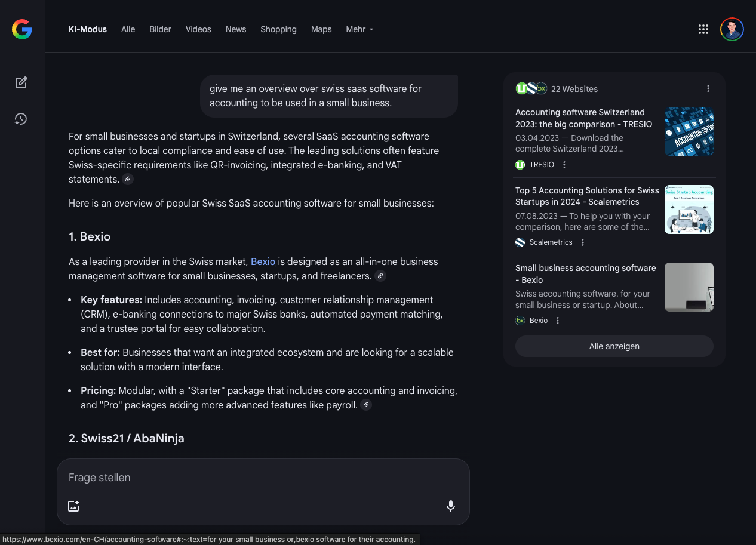Click the Scalemetrics article thumbnail

pos(689,210)
